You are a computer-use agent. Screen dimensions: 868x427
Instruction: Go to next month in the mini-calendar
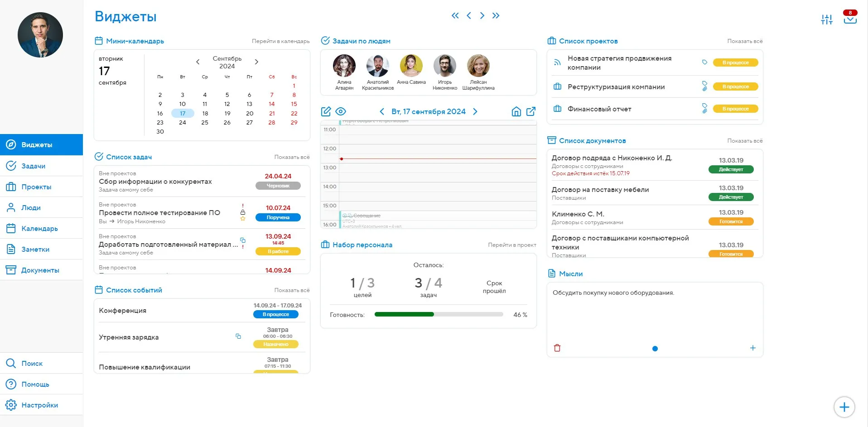256,62
